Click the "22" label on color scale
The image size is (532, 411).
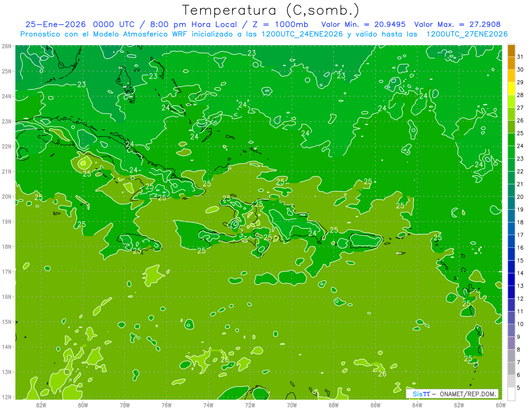[x=520, y=171]
